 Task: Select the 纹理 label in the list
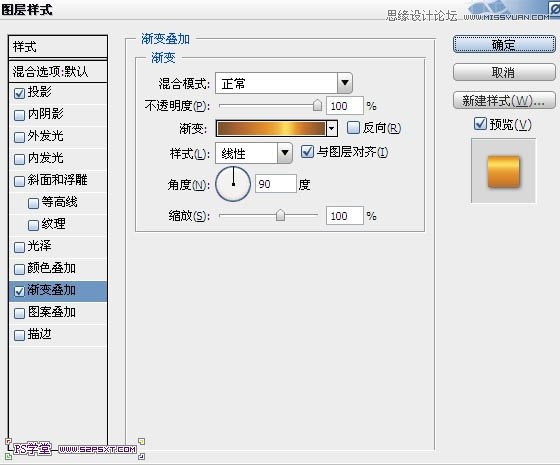(x=54, y=224)
